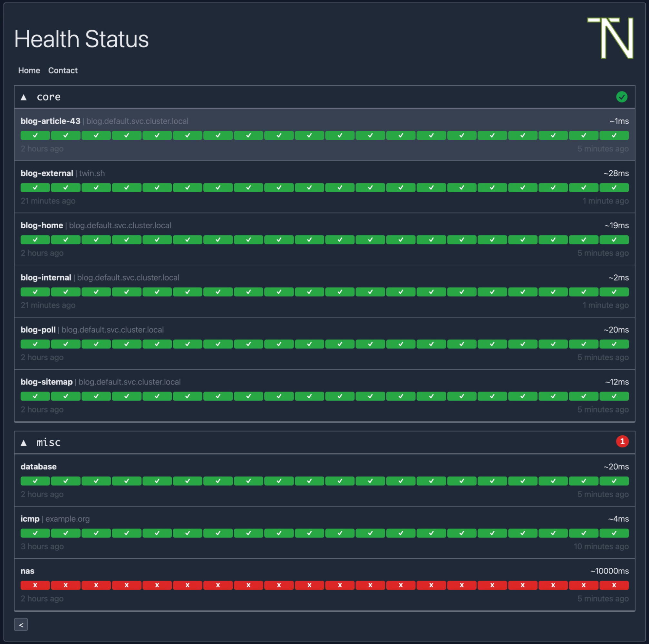Open the blog-sitemap service name
Image resolution: width=649 pixels, height=644 pixels.
tap(46, 382)
